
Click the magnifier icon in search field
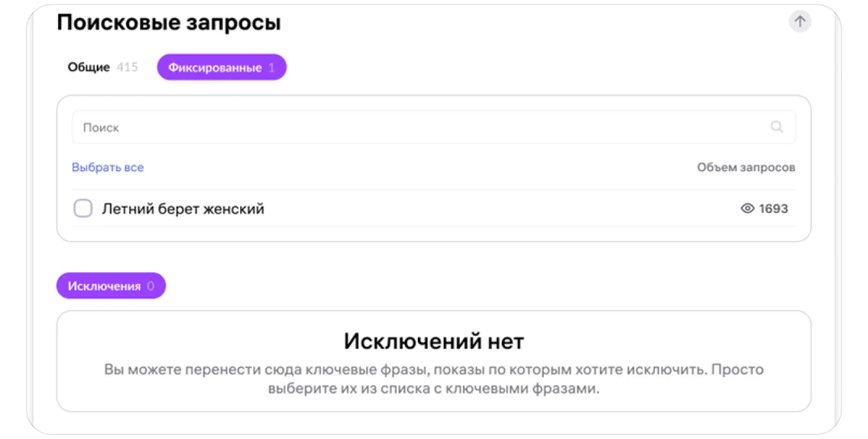click(x=777, y=127)
